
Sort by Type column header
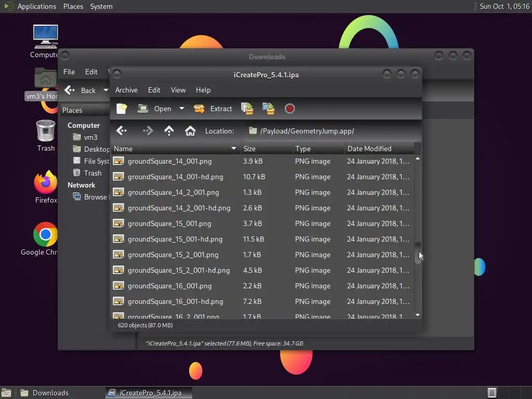click(x=318, y=149)
